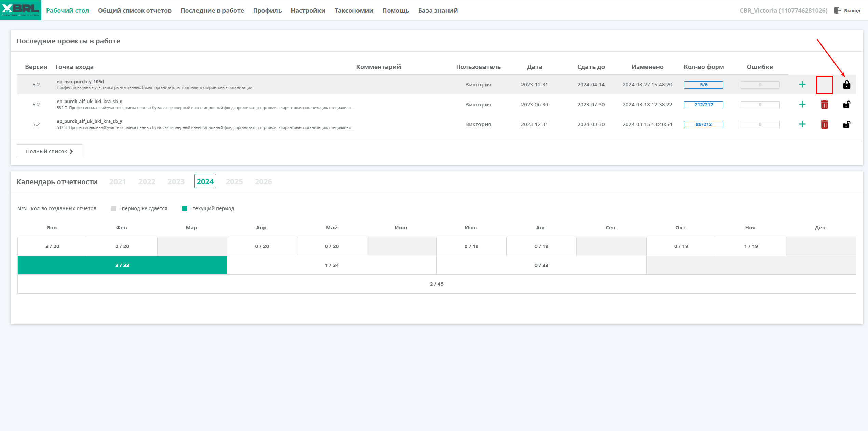Click Точка входа column header
Screen dimensions: 868x431
coord(74,67)
